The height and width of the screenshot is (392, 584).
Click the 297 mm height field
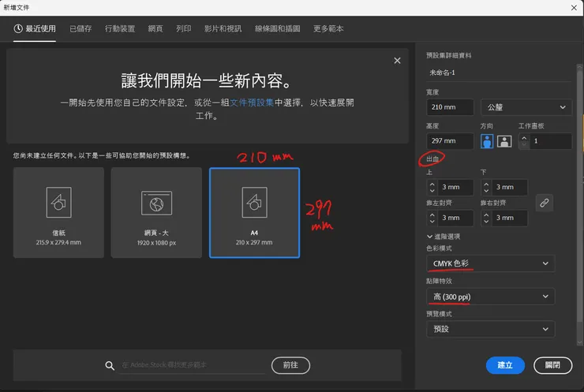[x=450, y=141]
